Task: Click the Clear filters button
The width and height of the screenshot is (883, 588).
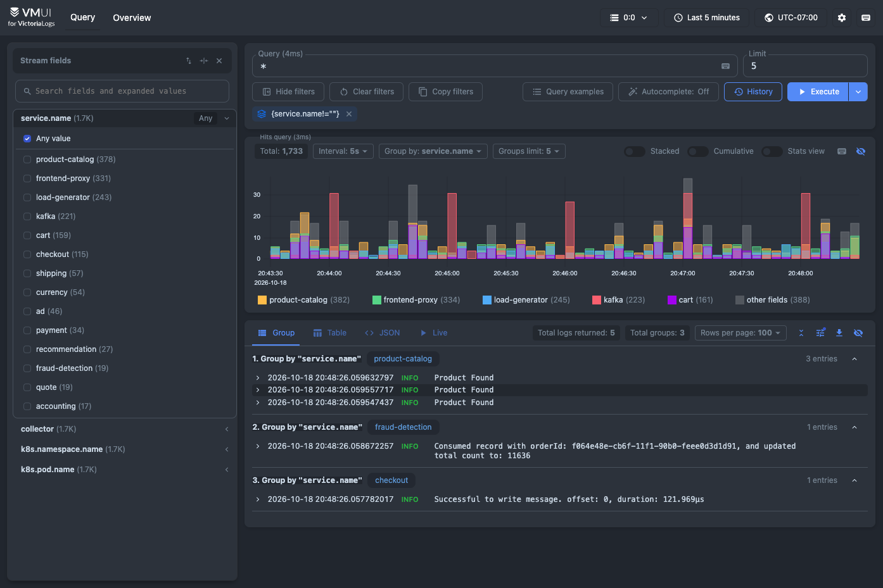Action: point(367,92)
